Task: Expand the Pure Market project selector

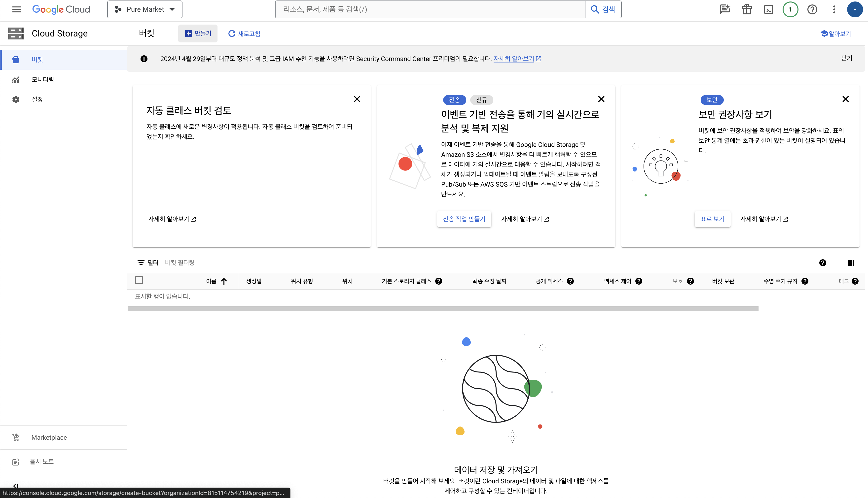Action: [145, 9]
